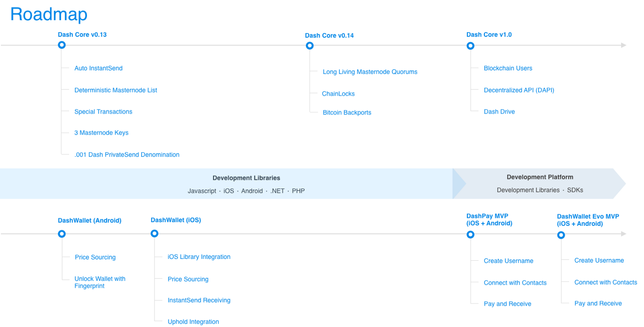
Task: Open the DashWallet (iOS) title
Action: (176, 220)
